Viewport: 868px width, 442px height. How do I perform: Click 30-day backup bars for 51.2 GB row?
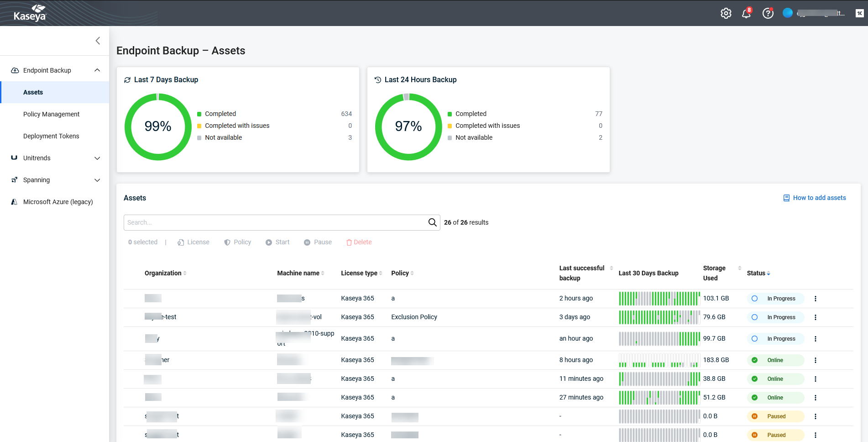659,398
